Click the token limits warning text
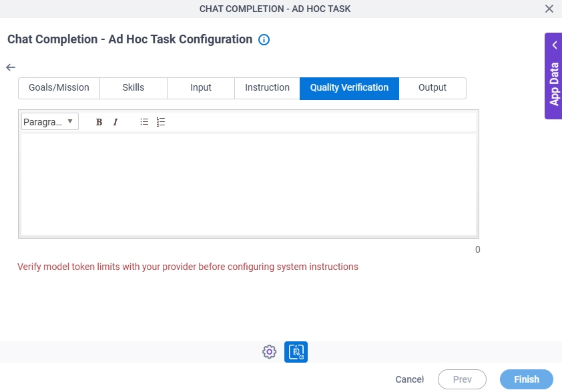The height and width of the screenshot is (392, 562). click(x=188, y=267)
